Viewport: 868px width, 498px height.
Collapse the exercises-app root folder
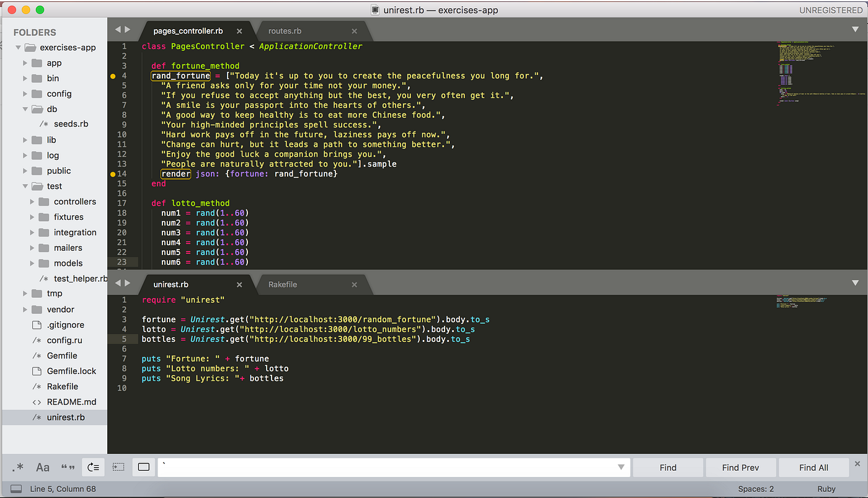point(19,48)
